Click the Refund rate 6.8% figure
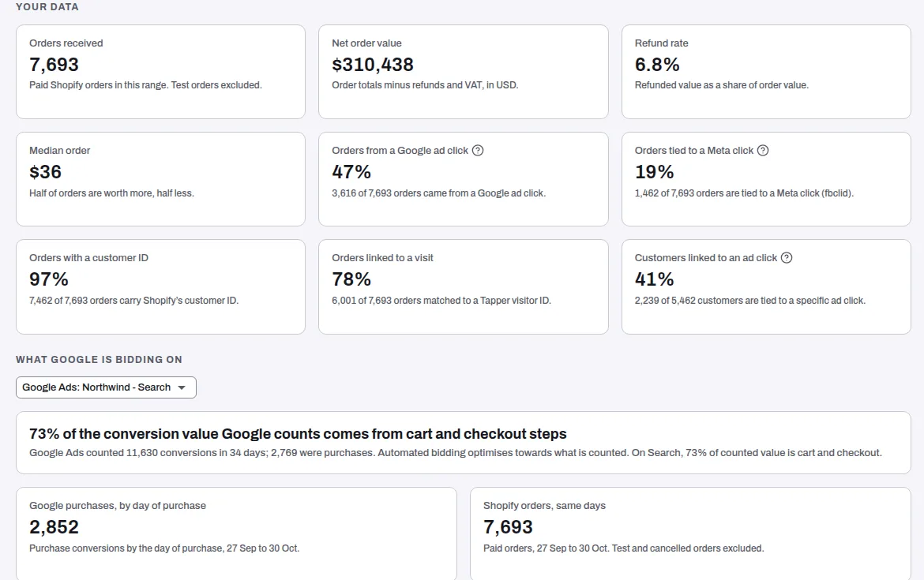The width and height of the screenshot is (924, 580). click(x=657, y=64)
